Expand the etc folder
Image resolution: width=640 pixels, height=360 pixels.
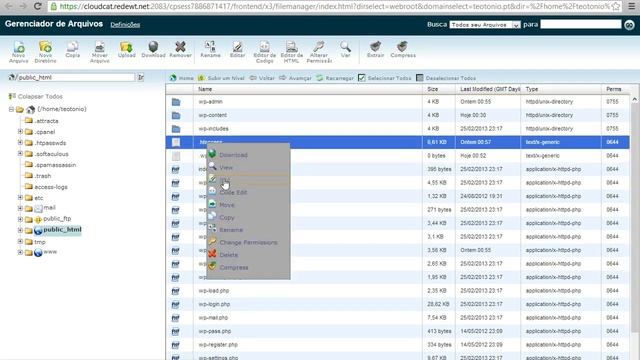[20, 198]
